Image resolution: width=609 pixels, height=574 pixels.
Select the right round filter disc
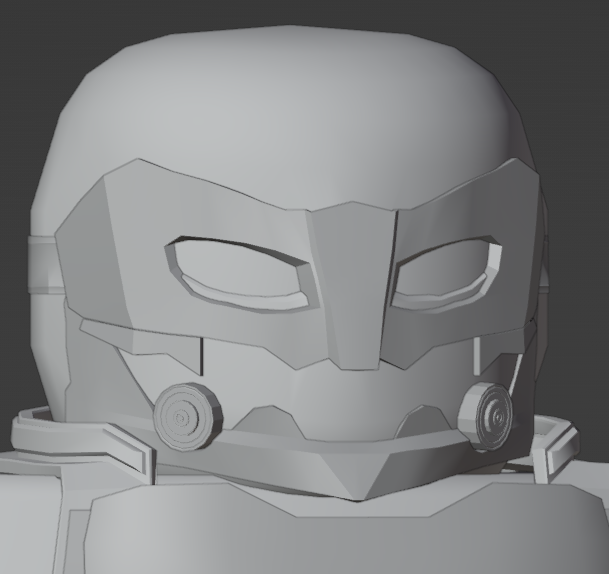click(485, 416)
